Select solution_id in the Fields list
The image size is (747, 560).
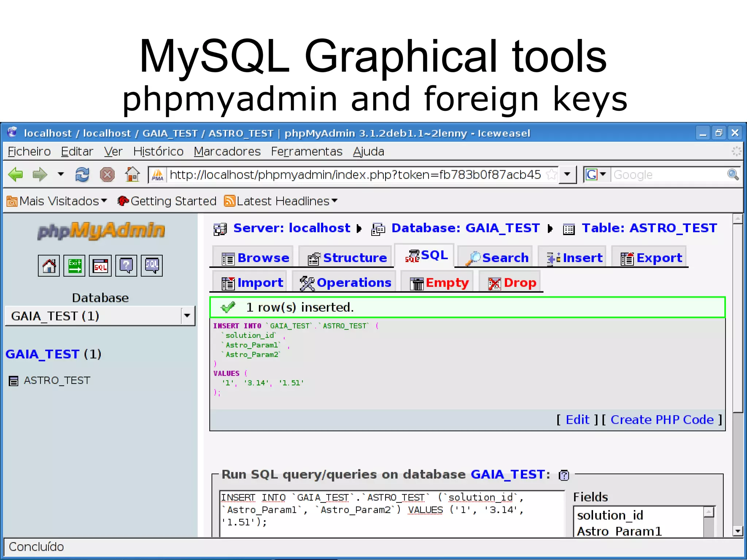[x=610, y=515]
